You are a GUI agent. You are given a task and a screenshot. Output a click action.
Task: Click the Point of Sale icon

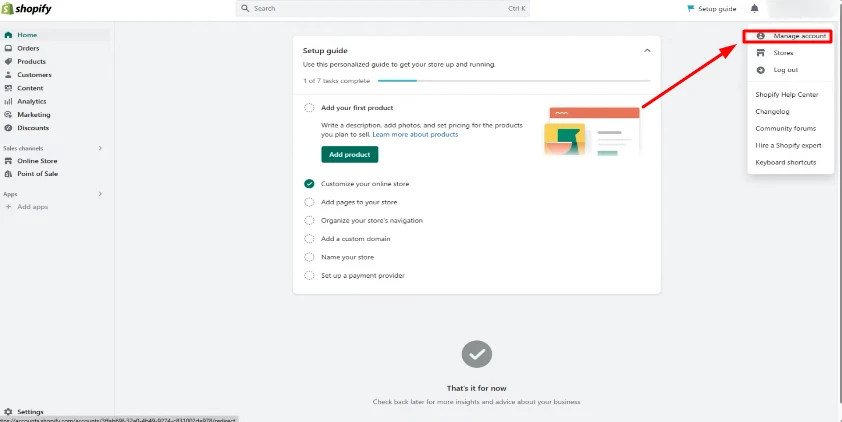8,174
